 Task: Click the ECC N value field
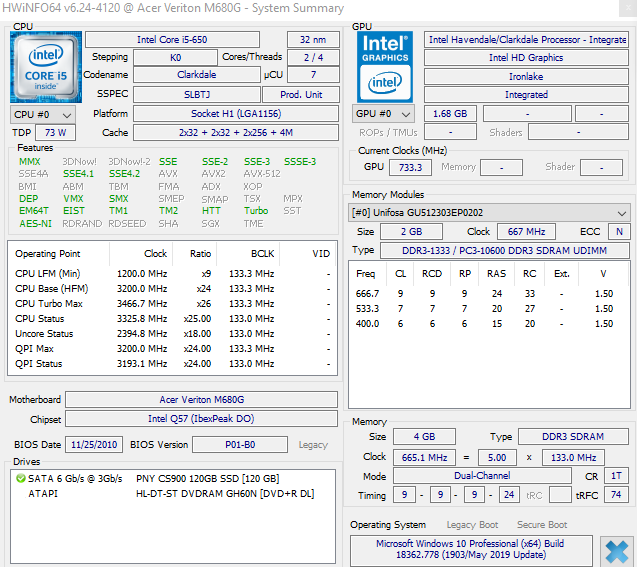619,232
